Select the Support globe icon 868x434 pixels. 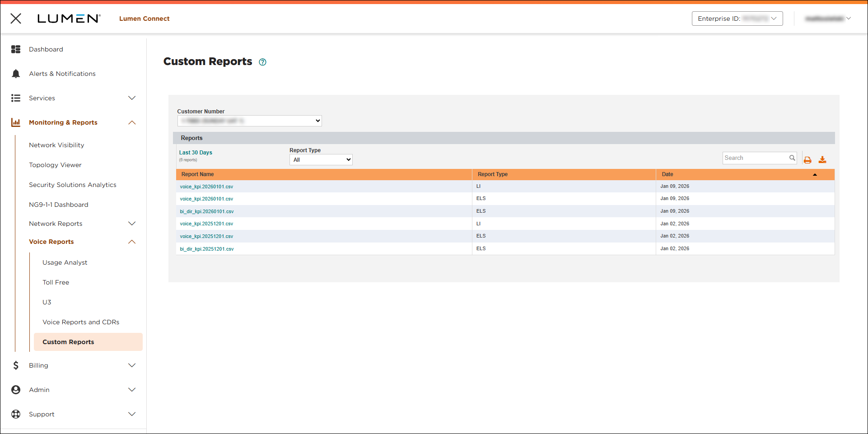coord(16,414)
